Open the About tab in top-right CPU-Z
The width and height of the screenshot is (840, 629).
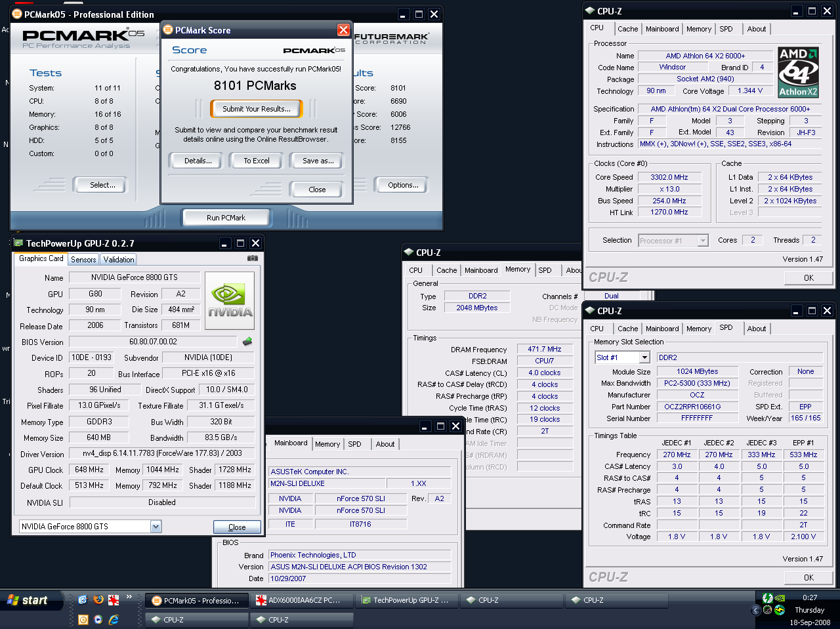(x=756, y=29)
